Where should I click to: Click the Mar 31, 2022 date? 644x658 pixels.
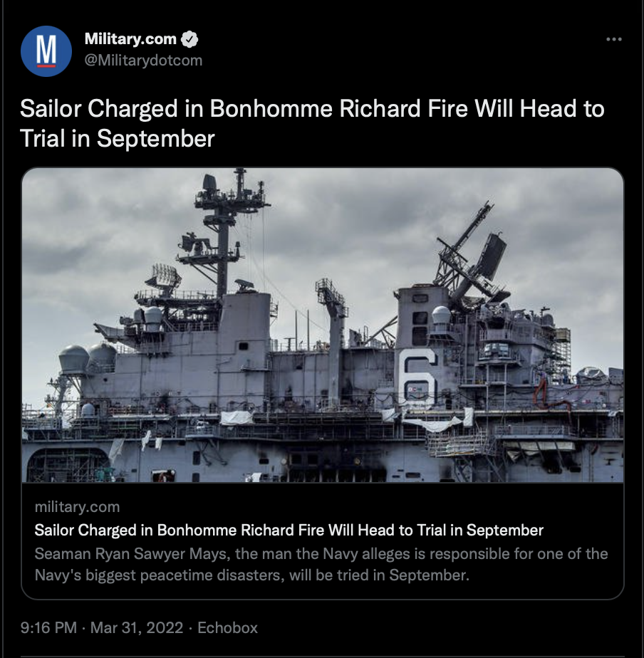tap(137, 628)
